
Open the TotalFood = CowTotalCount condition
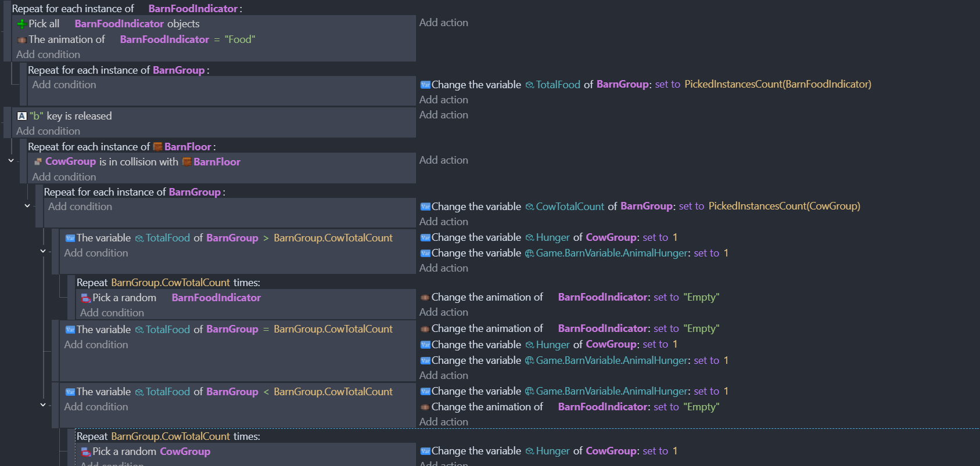tap(229, 329)
